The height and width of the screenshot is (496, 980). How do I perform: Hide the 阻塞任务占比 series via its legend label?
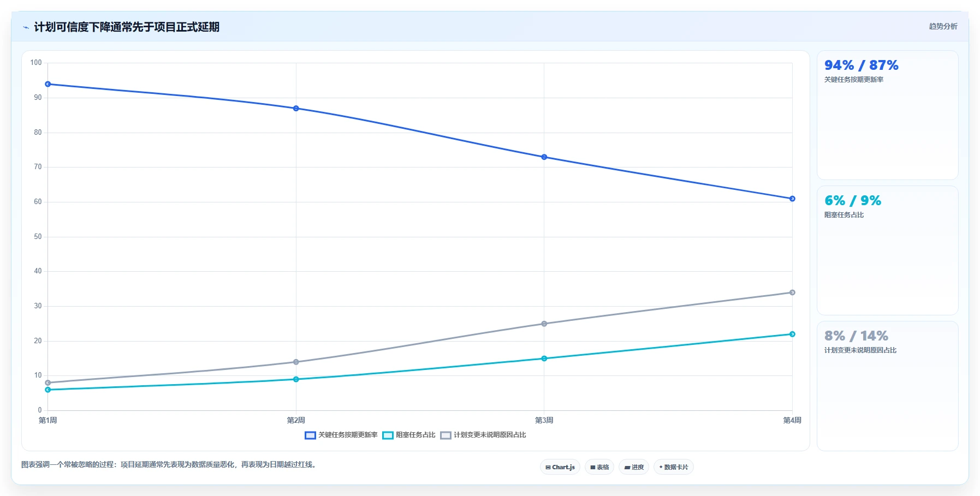(415, 435)
